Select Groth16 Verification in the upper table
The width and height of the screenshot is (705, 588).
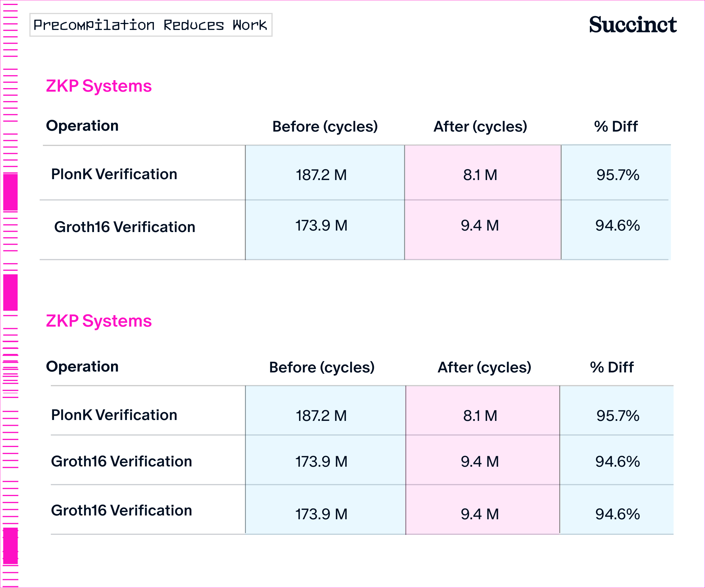[x=125, y=227]
